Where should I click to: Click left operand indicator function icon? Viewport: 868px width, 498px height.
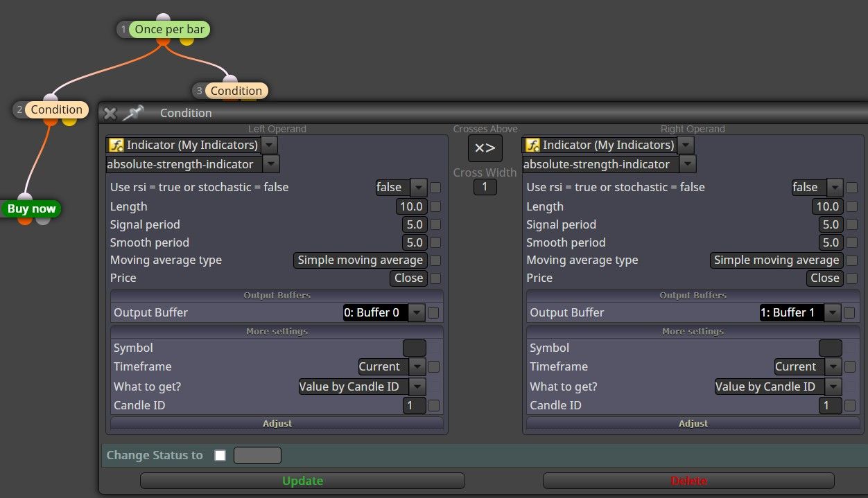[116, 145]
